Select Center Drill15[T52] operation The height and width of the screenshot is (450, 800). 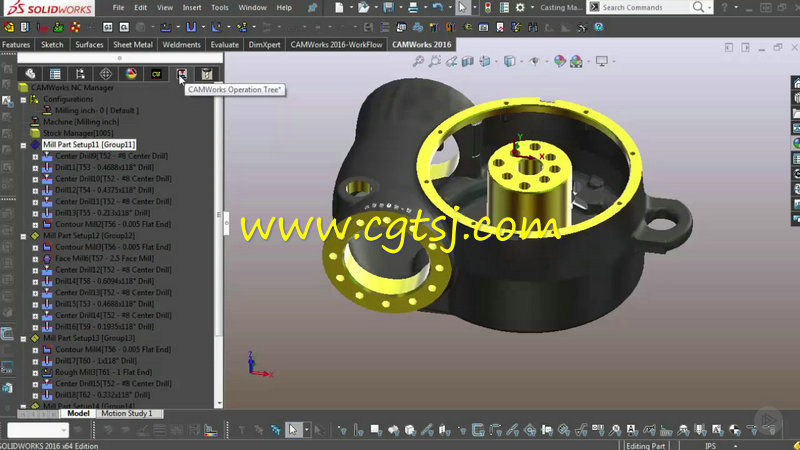[113, 384]
